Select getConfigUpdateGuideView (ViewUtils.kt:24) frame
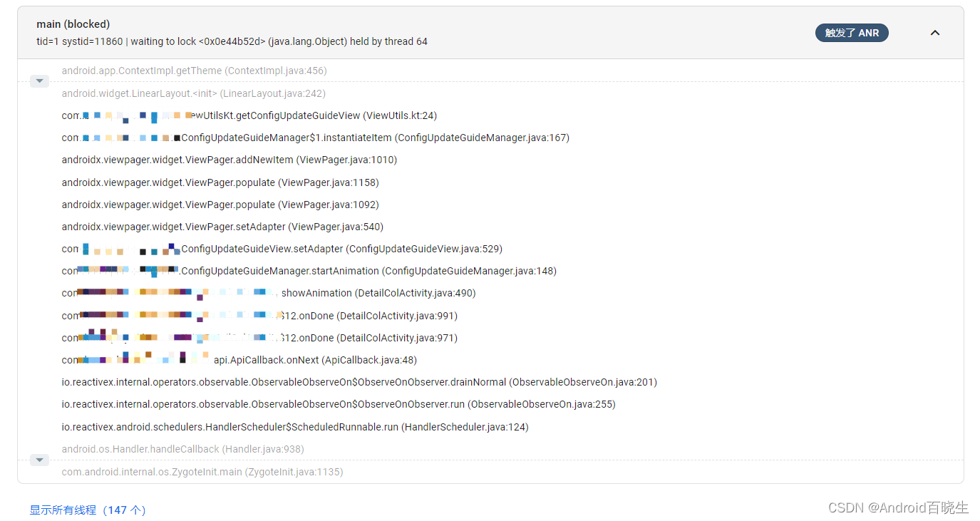The image size is (980, 521). 249,115
